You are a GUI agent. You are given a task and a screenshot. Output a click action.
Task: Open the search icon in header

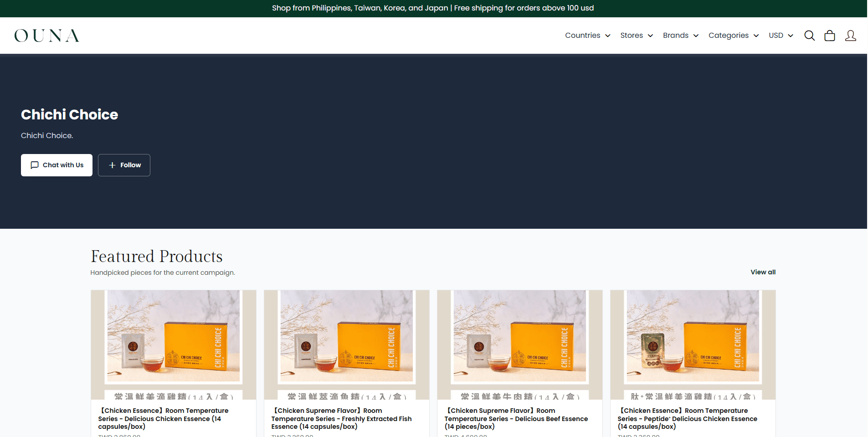pos(809,36)
